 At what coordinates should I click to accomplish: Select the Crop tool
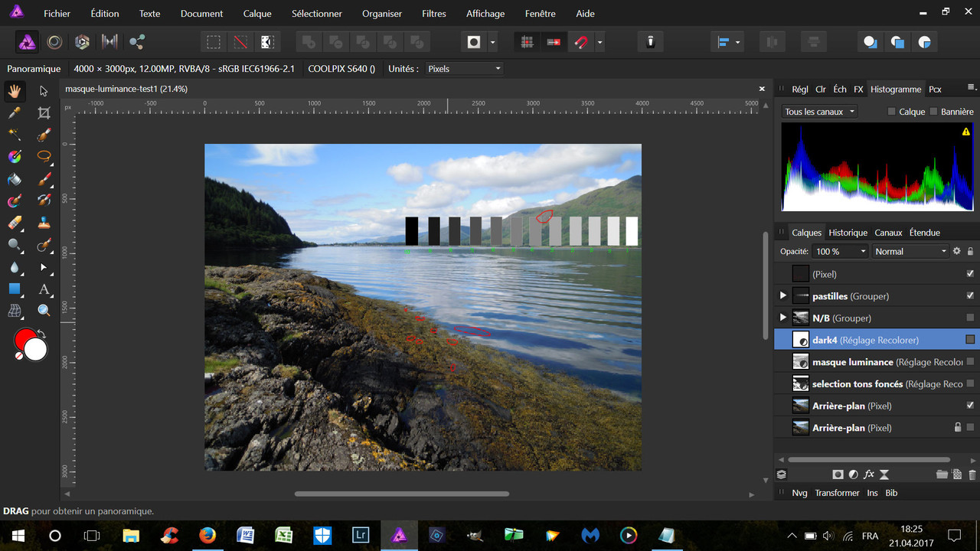(44, 113)
